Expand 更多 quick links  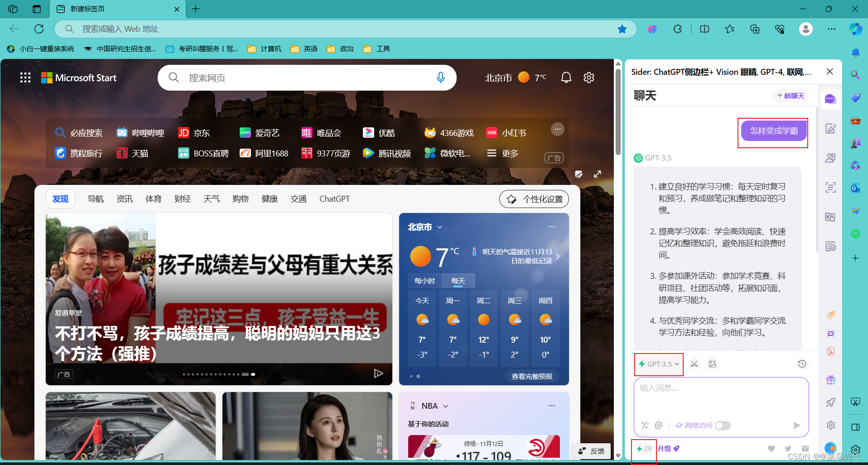point(502,153)
